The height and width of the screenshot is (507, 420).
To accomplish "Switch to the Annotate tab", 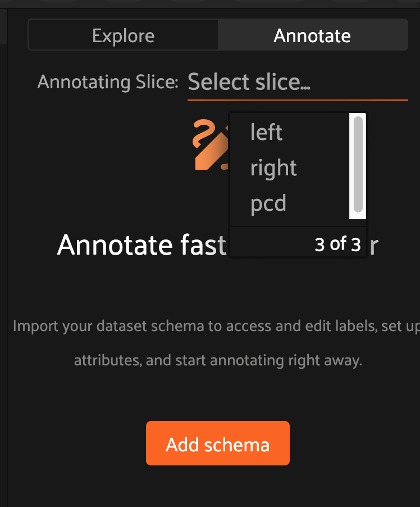I will tap(312, 35).
